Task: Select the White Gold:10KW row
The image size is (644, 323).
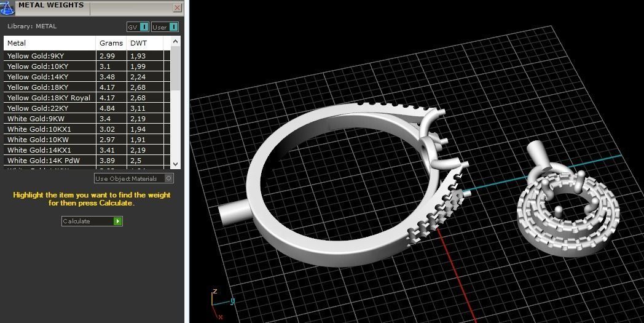Action: tap(87, 140)
